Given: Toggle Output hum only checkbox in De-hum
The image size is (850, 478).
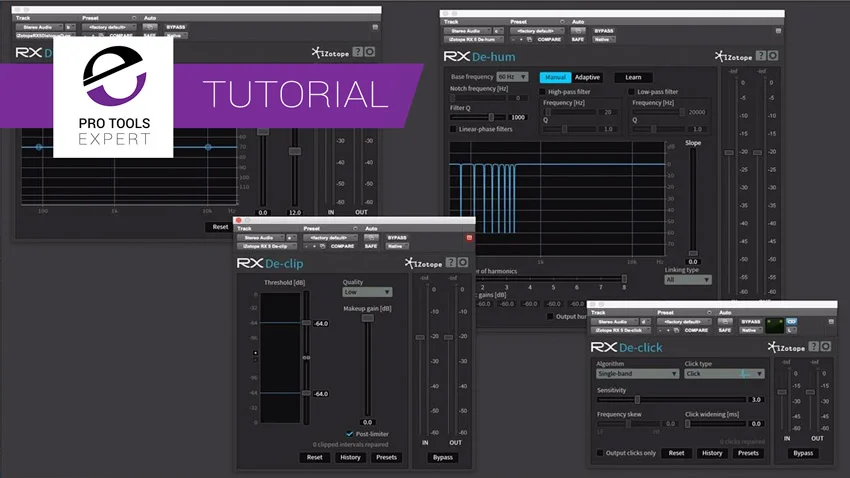Looking at the screenshot, I should pyautogui.click(x=550, y=316).
